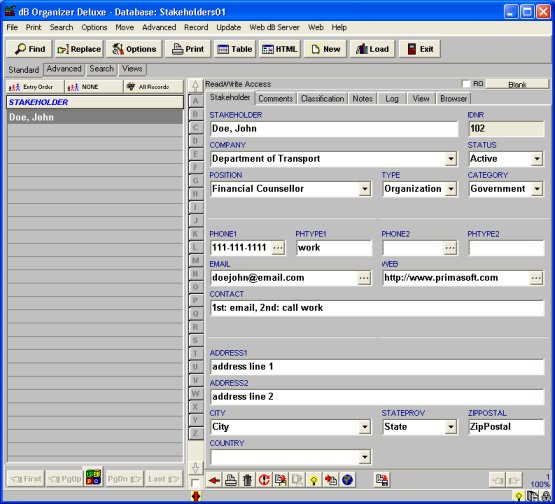This screenshot has width=555, height=504.
Task: Click the red left-arrow icon in bottom toolbar
Action: click(x=214, y=480)
